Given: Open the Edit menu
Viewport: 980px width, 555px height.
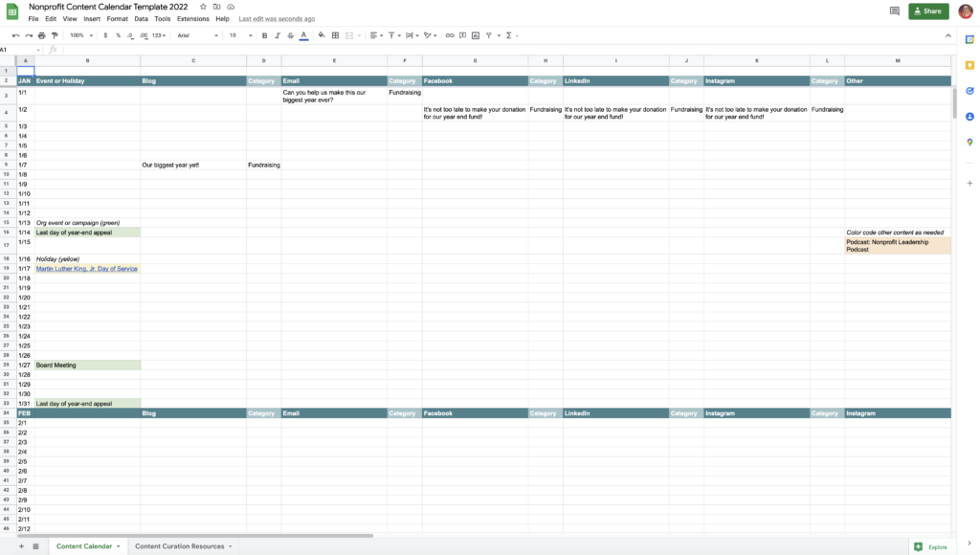Looking at the screenshot, I should tap(51, 19).
